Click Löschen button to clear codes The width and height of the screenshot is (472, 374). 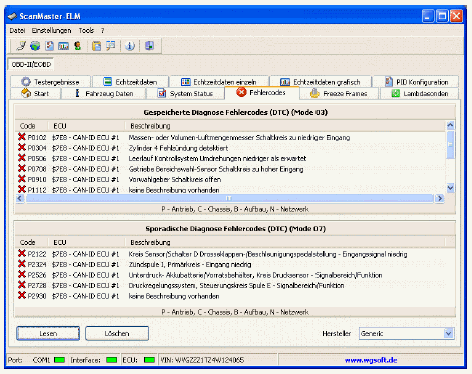point(117,333)
